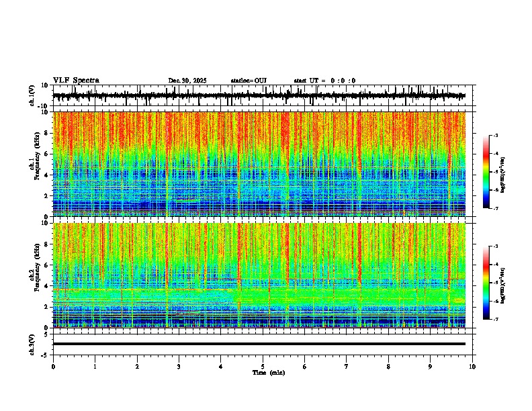Click the "4" kHz tick on ch.1 spectrogram

tap(47, 175)
